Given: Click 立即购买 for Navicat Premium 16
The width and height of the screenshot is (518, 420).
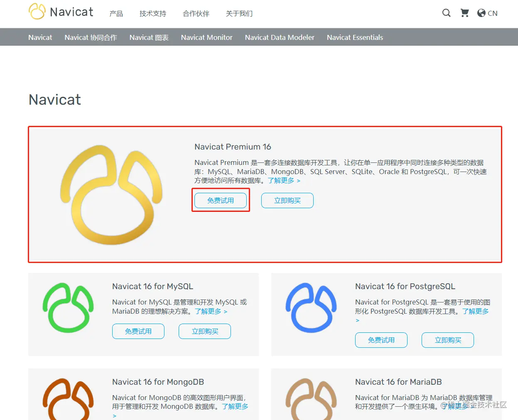Looking at the screenshot, I should click(x=287, y=200).
